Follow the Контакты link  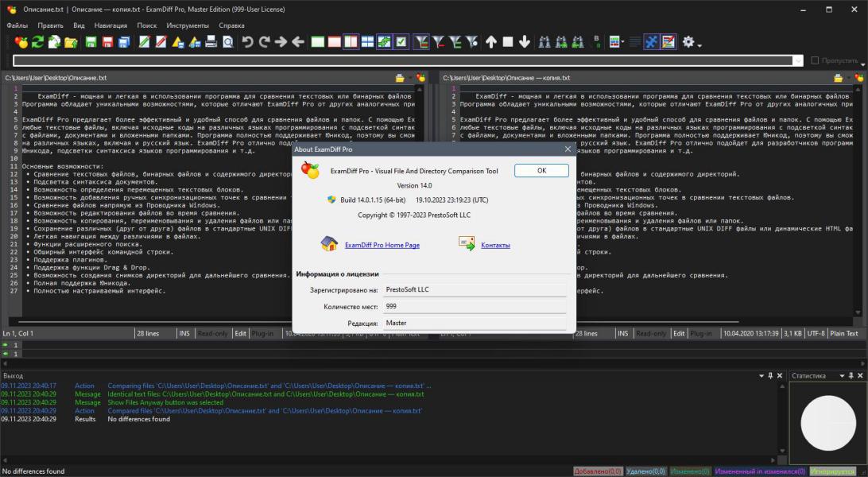(x=495, y=245)
